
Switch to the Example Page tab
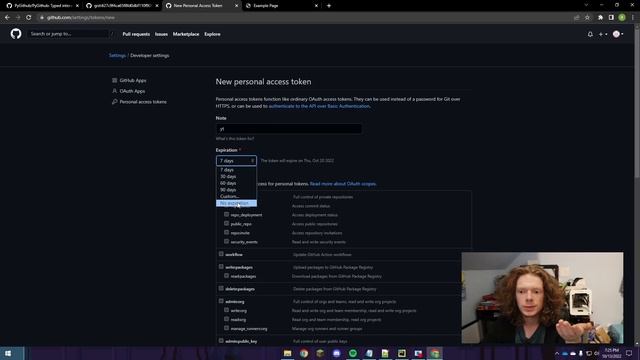tap(282, 6)
